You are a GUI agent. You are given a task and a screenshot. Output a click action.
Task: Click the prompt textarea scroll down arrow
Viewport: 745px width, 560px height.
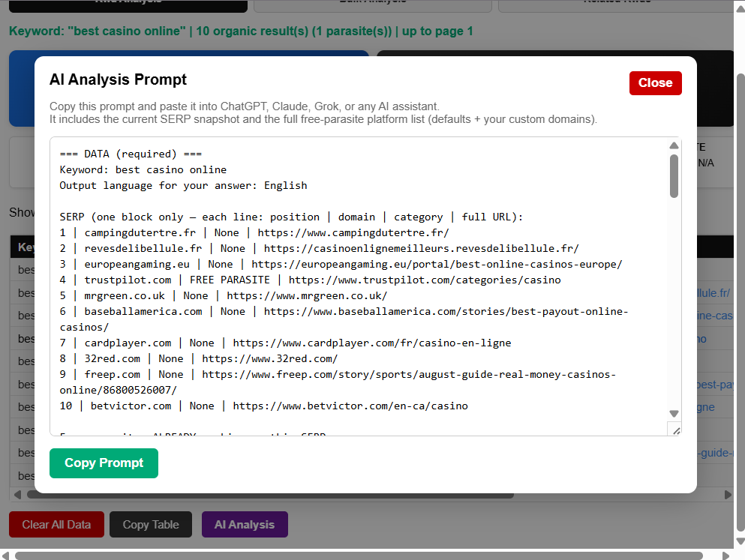674,413
